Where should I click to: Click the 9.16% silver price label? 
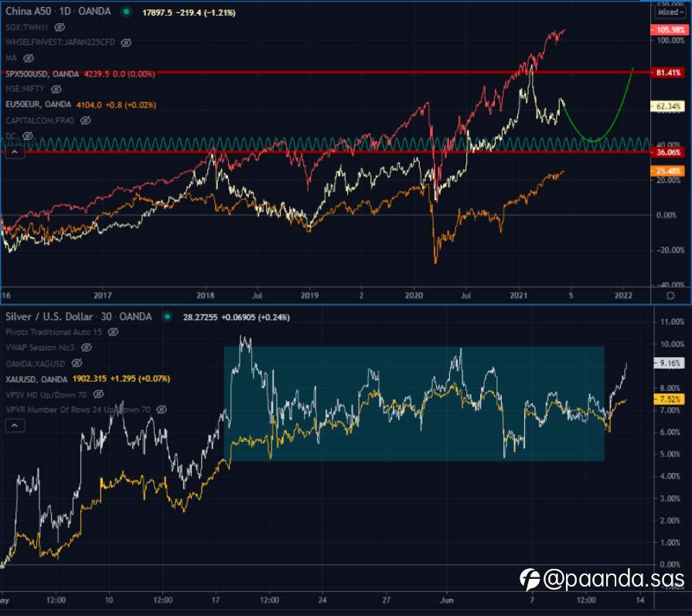(x=670, y=363)
